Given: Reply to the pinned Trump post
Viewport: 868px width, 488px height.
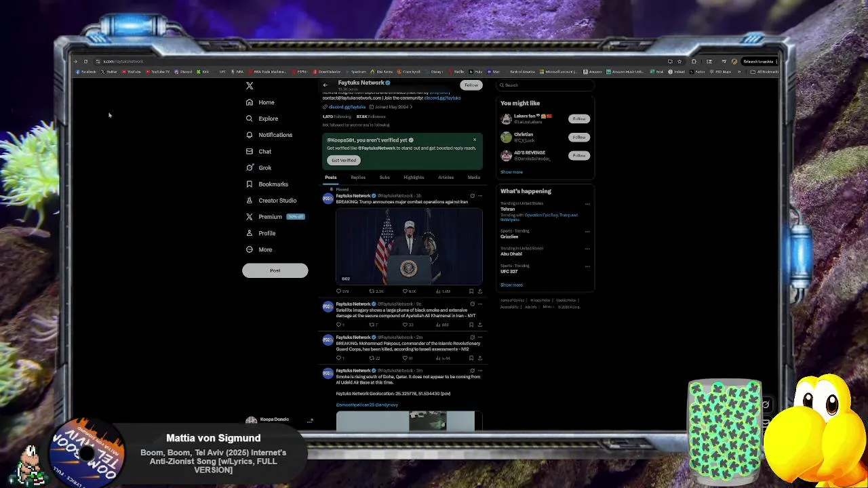Looking at the screenshot, I should [339, 291].
